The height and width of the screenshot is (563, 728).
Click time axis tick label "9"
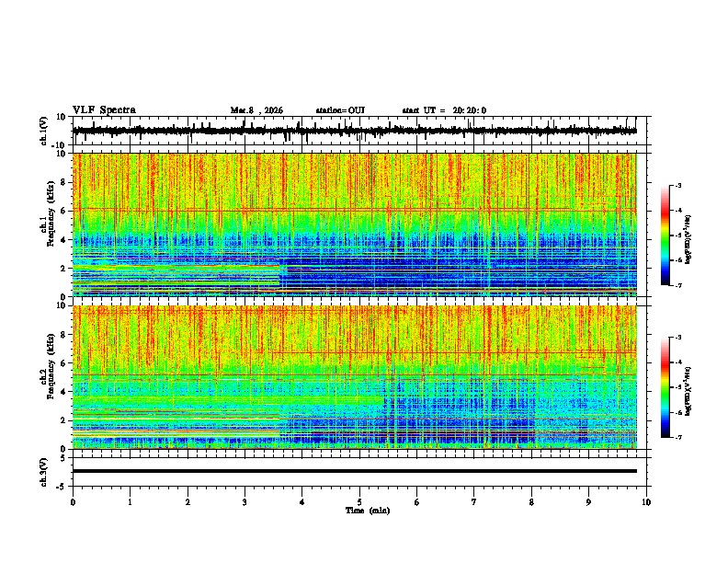click(588, 502)
